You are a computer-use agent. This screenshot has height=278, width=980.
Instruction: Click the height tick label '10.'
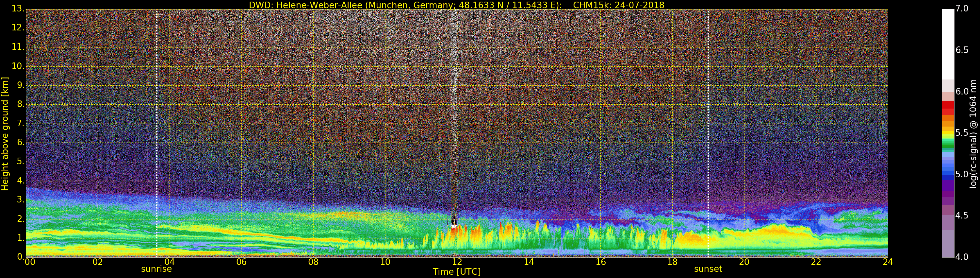pos(18,66)
